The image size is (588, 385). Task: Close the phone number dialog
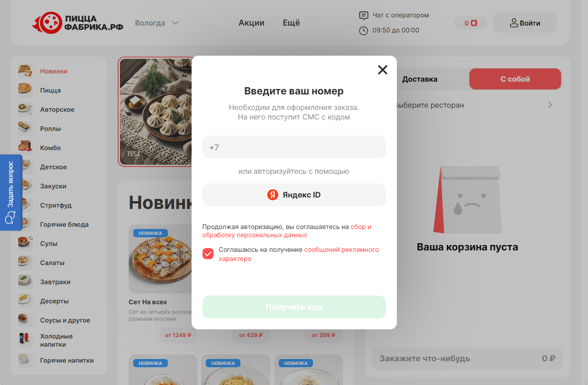(x=382, y=70)
